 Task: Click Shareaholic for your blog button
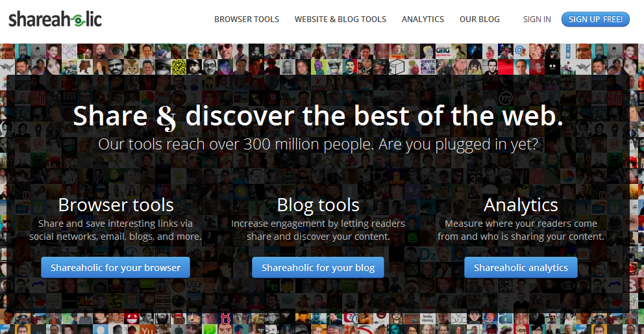[x=318, y=267]
